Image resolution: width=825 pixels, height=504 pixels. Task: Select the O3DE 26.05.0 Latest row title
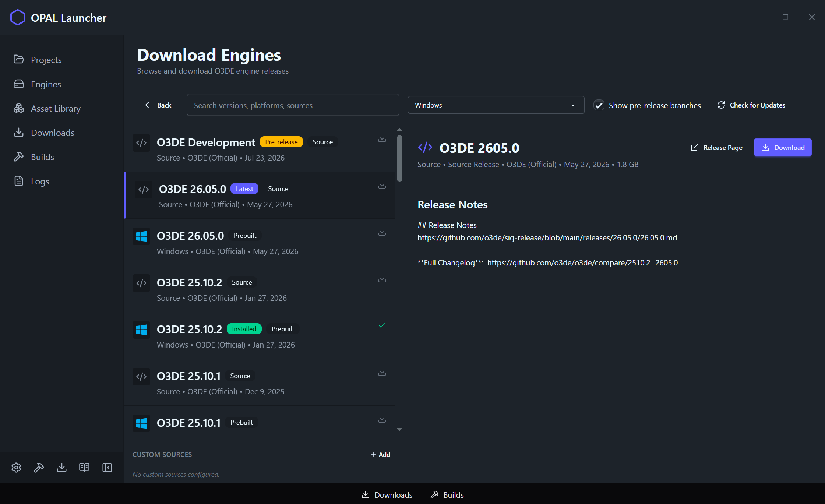tap(193, 189)
